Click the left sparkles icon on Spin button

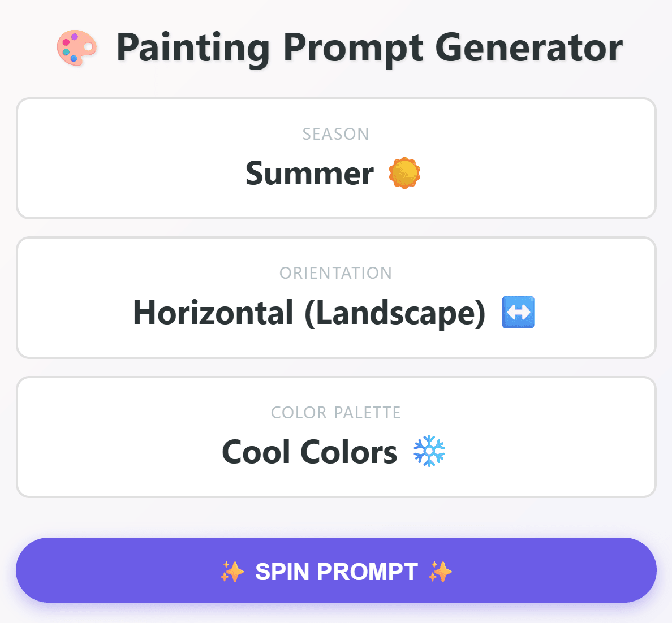coord(232,572)
